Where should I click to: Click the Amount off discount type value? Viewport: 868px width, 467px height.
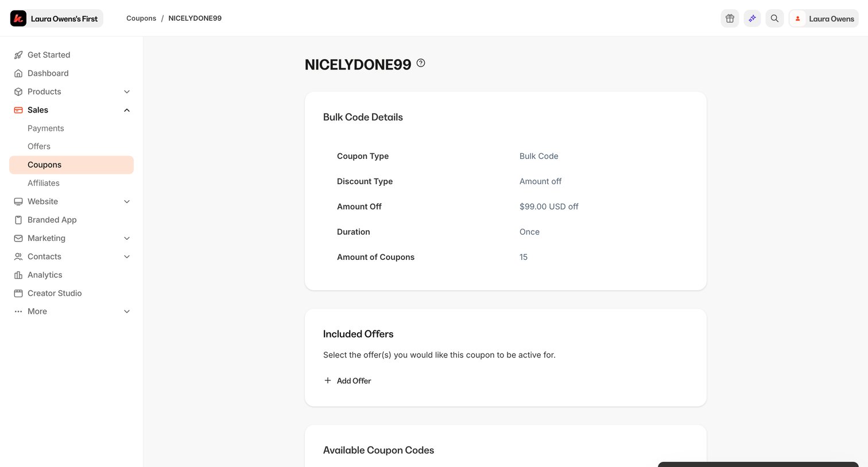[540, 181]
